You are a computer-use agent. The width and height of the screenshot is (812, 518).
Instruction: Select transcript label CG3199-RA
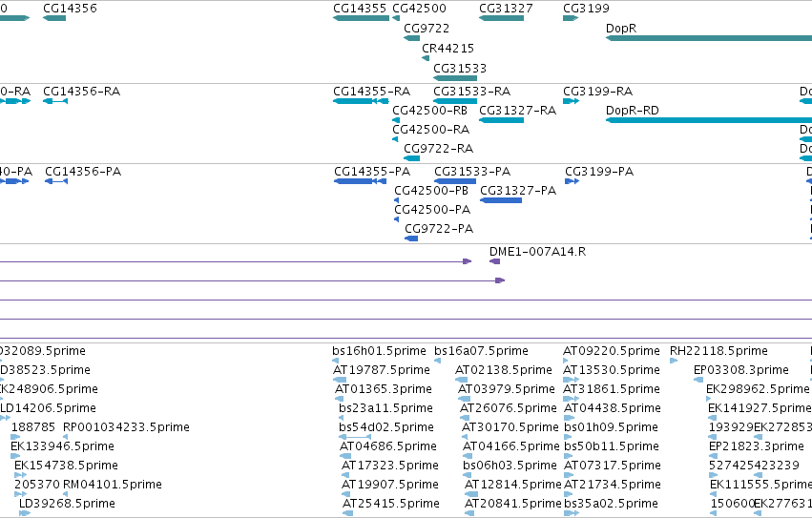pos(597,92)
